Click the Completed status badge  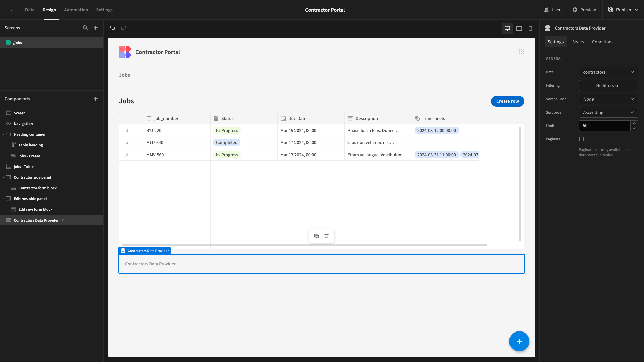click(227, 142)
